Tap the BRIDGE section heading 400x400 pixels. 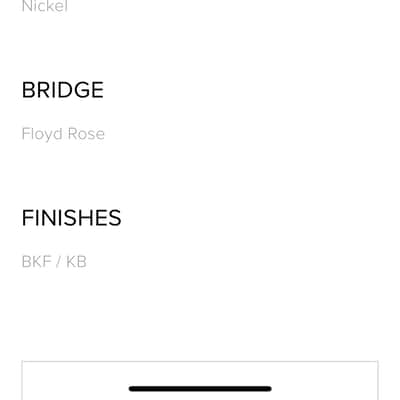point(63,90)
